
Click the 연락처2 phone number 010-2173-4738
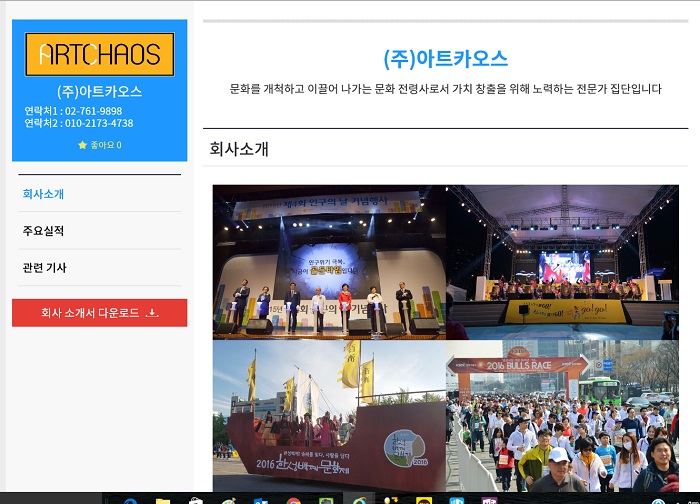(99, 124)
